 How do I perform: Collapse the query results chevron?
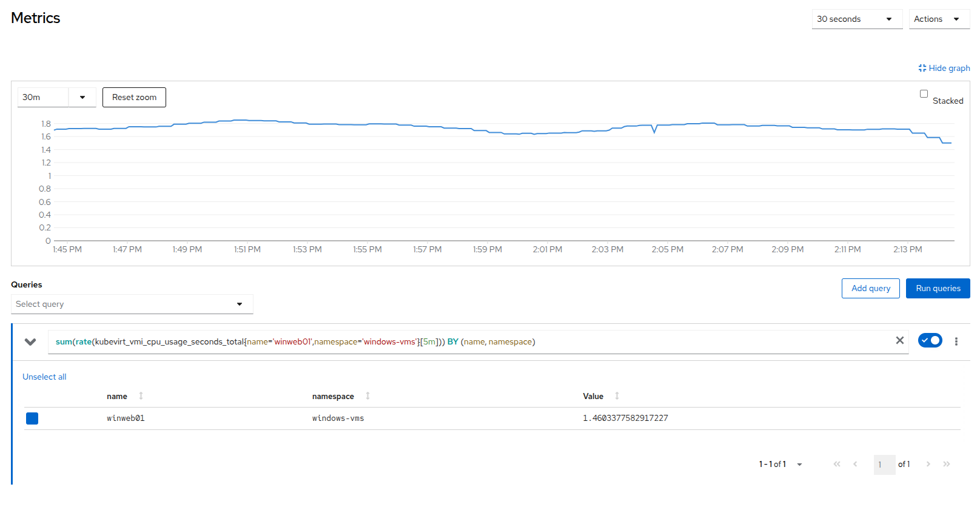[x=30, y=342]
